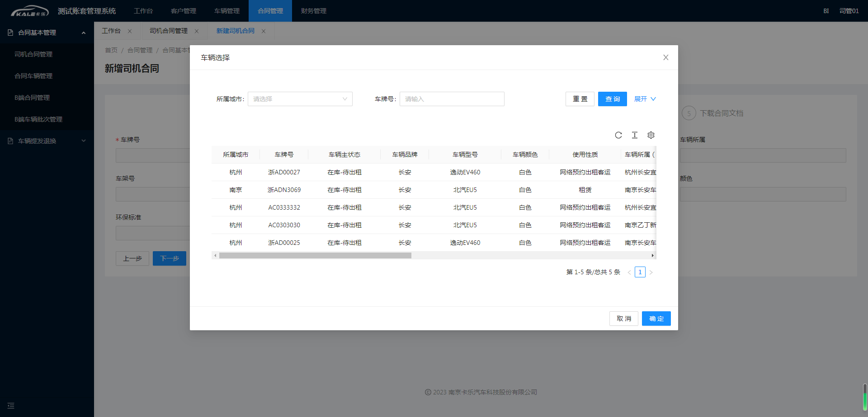Select the row with plate AC0303030

coord(434,225)
